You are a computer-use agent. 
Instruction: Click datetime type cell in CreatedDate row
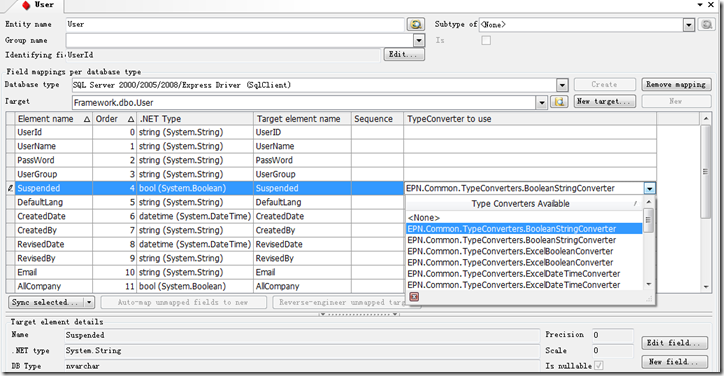(x=195, y=216)
